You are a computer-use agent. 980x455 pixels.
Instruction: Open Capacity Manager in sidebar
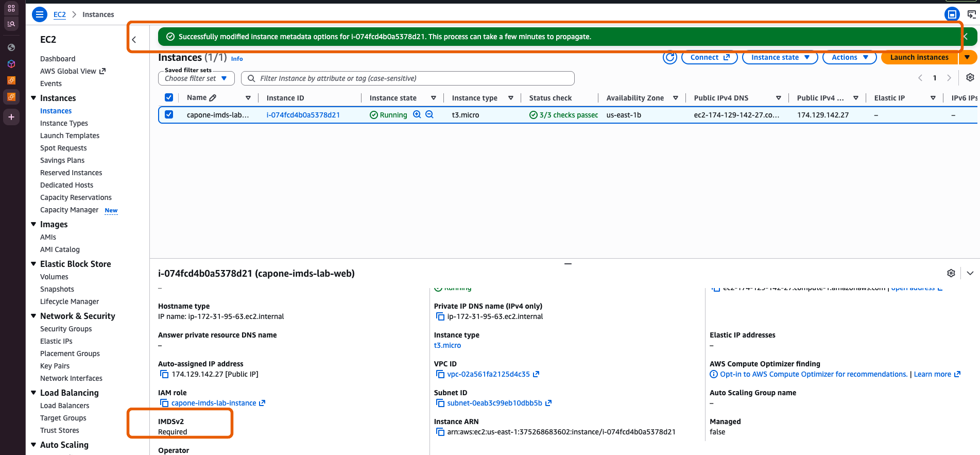coord(69,210)
